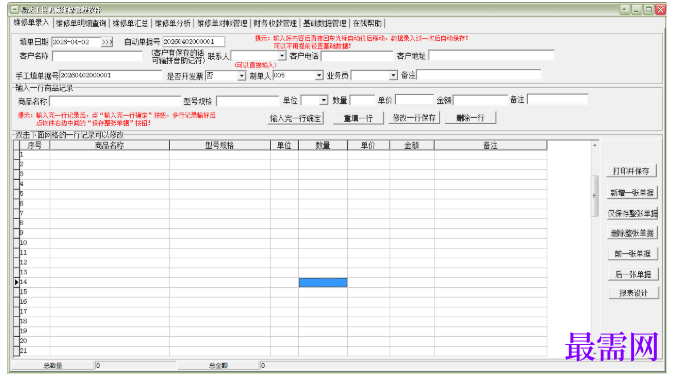Focus the 金额 input box
The image size is (677, 378).
[x=480, y=100]
